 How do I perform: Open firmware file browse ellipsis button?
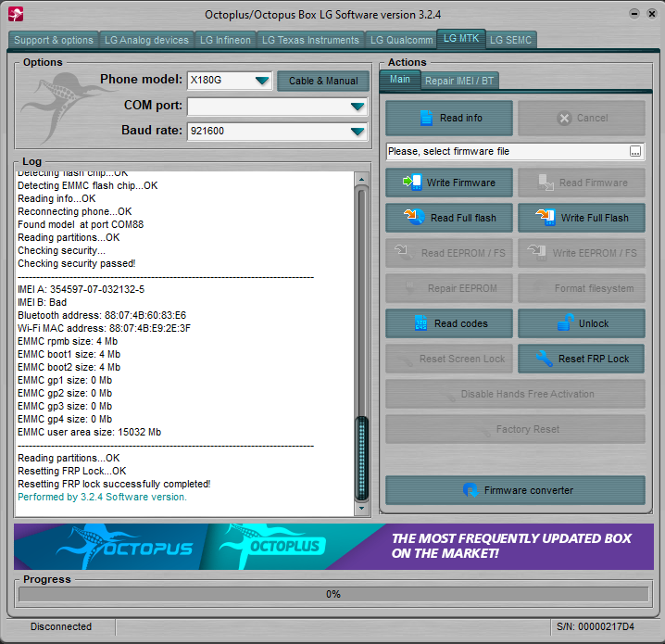click(x=634, y=151)
